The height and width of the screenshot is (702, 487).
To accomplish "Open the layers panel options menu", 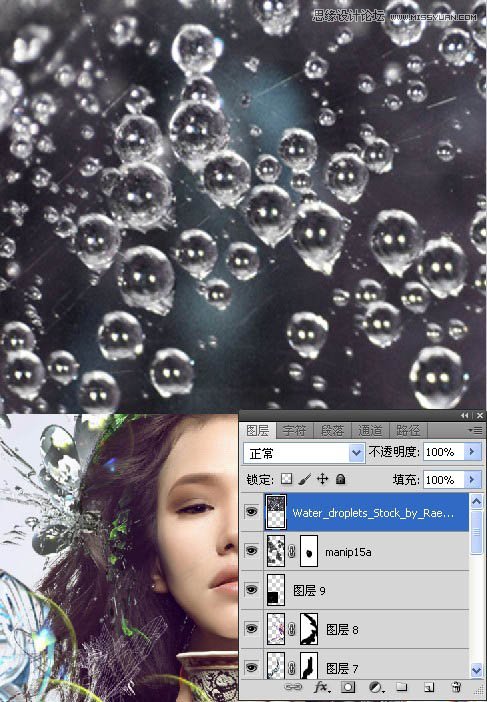I will 477,430.
